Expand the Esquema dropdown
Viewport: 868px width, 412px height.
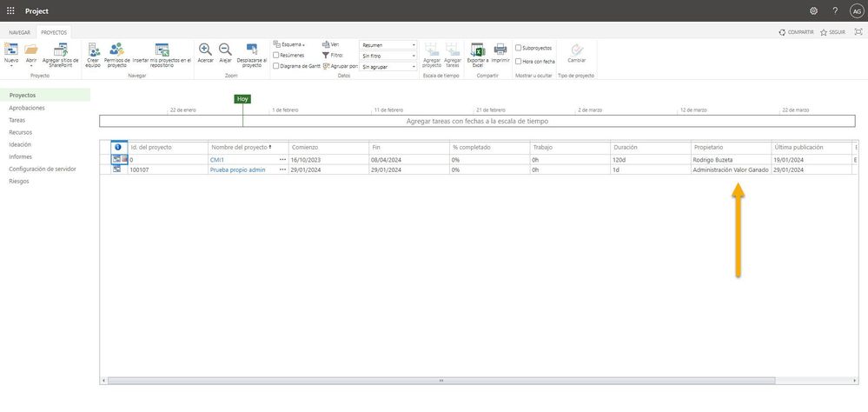[289, 44]
